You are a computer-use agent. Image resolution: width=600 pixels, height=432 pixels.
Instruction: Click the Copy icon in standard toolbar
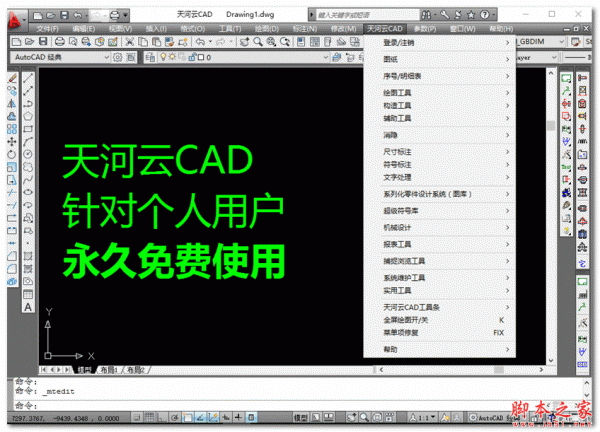pos(143,42)
